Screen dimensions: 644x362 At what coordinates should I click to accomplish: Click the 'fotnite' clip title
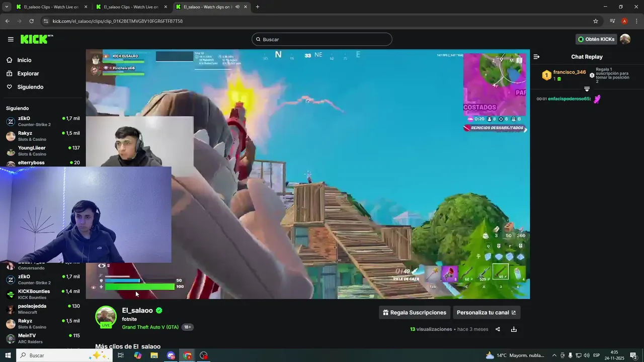coord(129,319)
